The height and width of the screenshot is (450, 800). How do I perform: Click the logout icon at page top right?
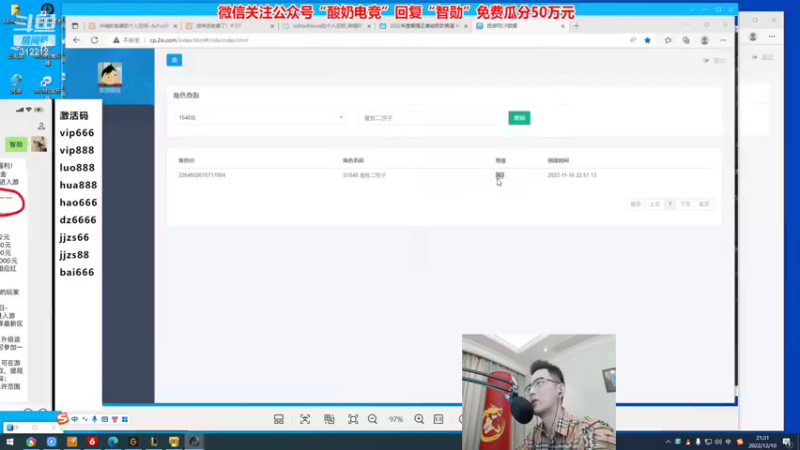[x=706, y=60]
